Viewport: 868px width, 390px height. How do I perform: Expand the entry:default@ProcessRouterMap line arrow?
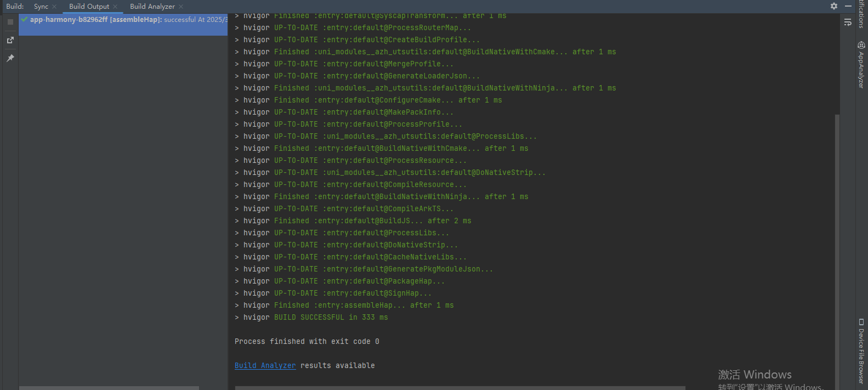pyautogui.click(x=237, y=28)
